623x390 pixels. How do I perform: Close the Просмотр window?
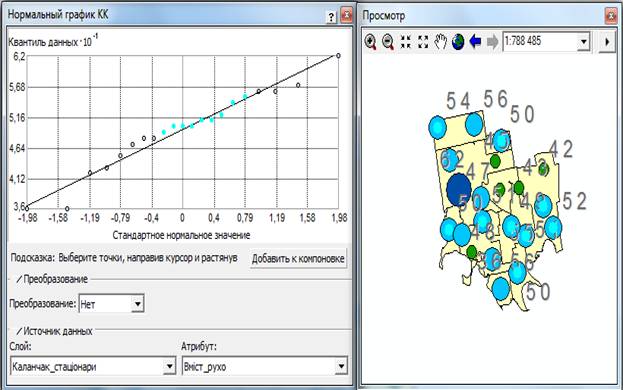pyautogui.click(x=611, y=16)
